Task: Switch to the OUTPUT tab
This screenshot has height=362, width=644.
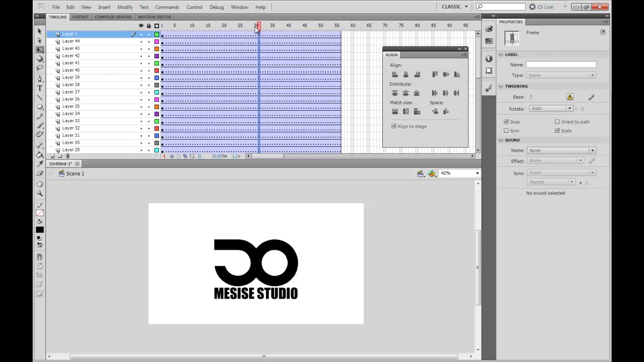Action: 80,17
